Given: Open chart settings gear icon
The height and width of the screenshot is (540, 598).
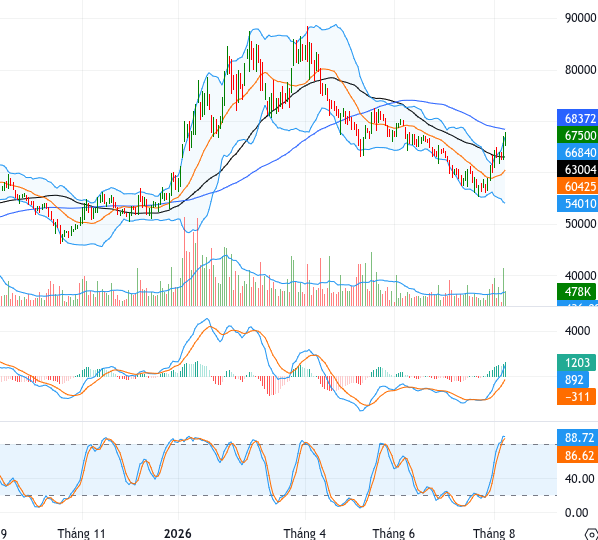Looking at the screenshot, I should (592, 534).
